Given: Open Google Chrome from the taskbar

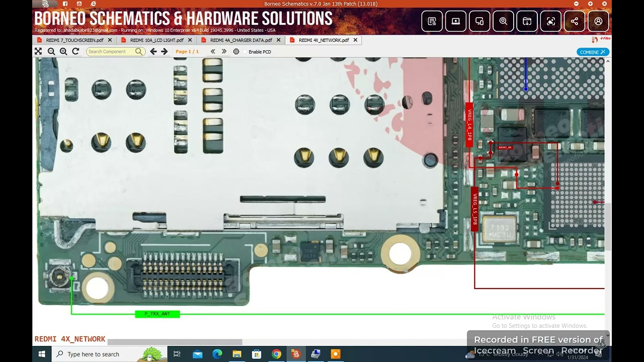Looking at the screenshot, I should click(x=276, y=354).
